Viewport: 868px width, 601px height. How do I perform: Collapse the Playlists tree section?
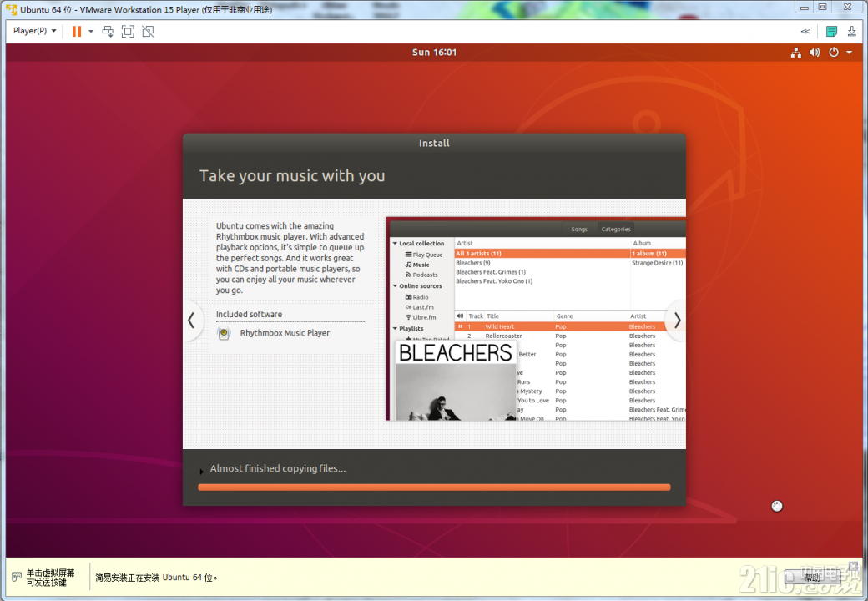(396, 328)
